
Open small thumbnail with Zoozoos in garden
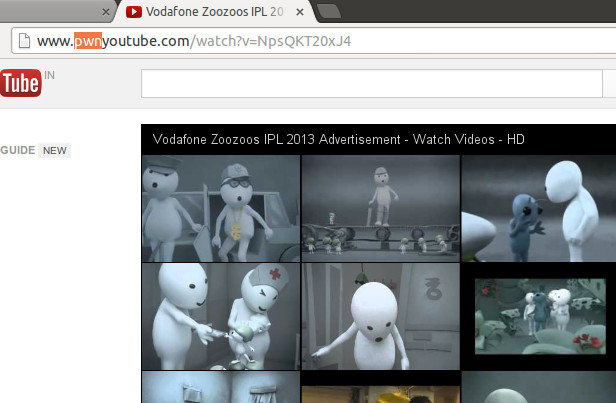(x=540, y=316)
